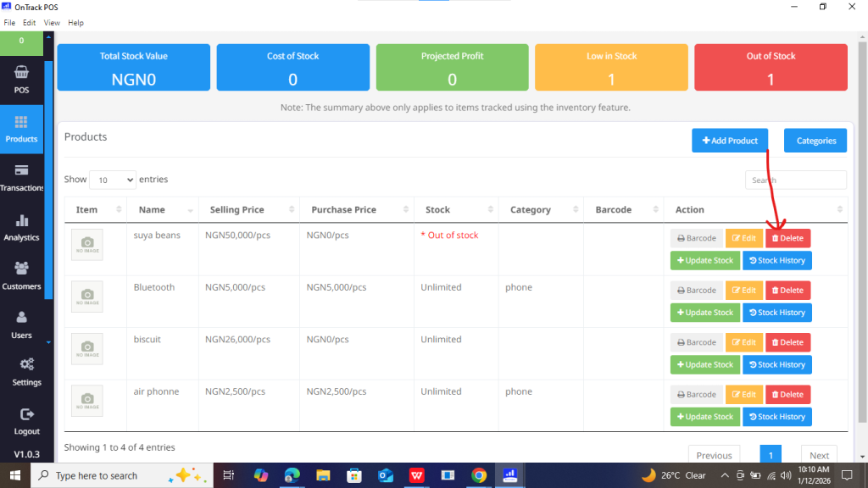868x488 pixels.
Task: Open the POS basket icon in sidebar
Action: tap(21, 73)
